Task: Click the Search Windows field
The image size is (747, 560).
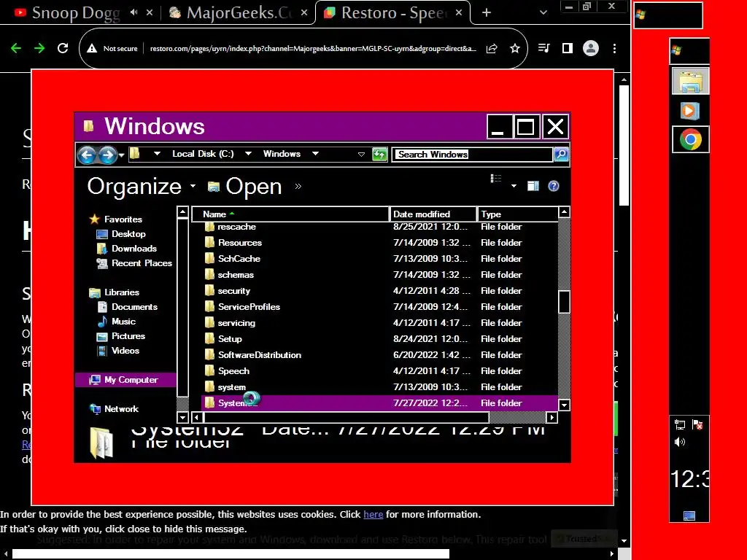Action: click(x=472, y=155)
